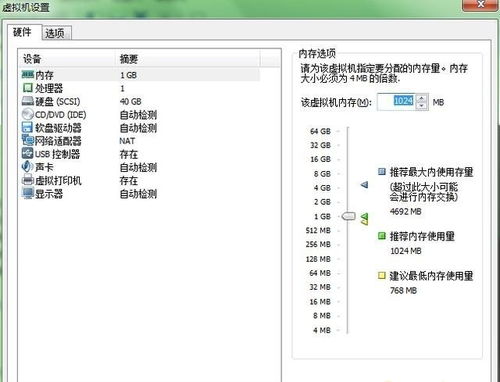500x382 pixels.
Task: Increase memory with the spinner up arrow
Action: [x=422, y=98]
